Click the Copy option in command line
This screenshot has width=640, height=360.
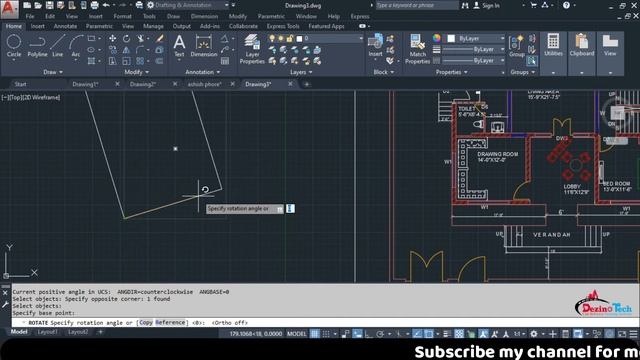146,322
